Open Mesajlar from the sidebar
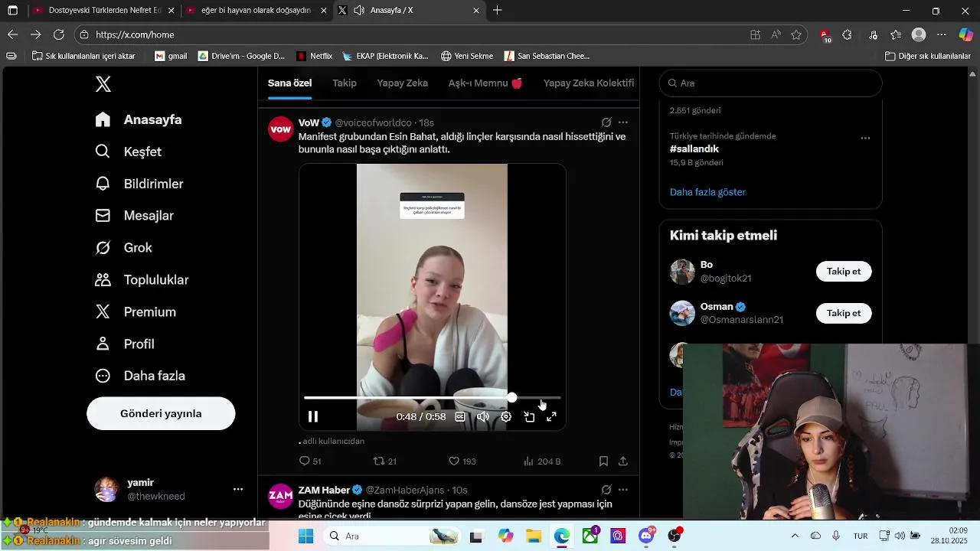Screen dimensions: 980x551 point(135,216)
